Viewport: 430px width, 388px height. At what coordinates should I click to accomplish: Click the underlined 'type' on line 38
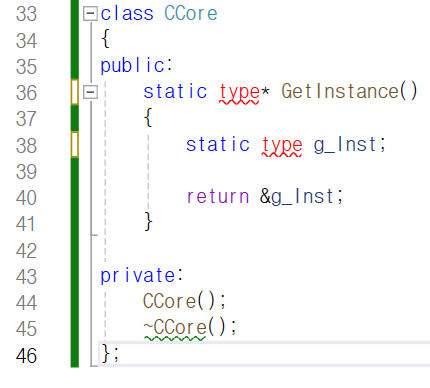(x=282, y=145)
